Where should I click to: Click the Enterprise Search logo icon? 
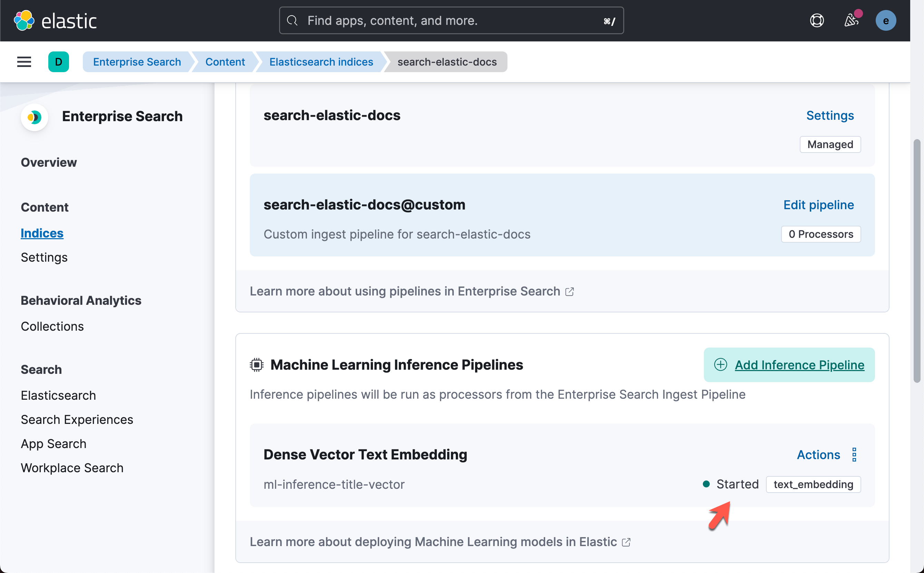pyautogui.click(x=35, y=117)
